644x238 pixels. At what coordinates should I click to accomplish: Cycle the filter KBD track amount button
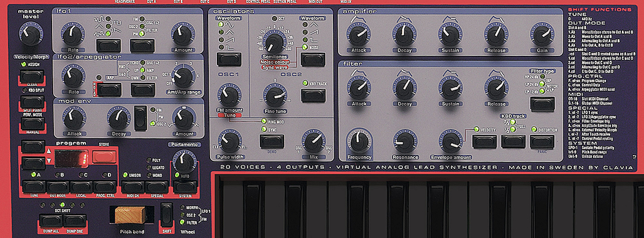pos(513,141)
